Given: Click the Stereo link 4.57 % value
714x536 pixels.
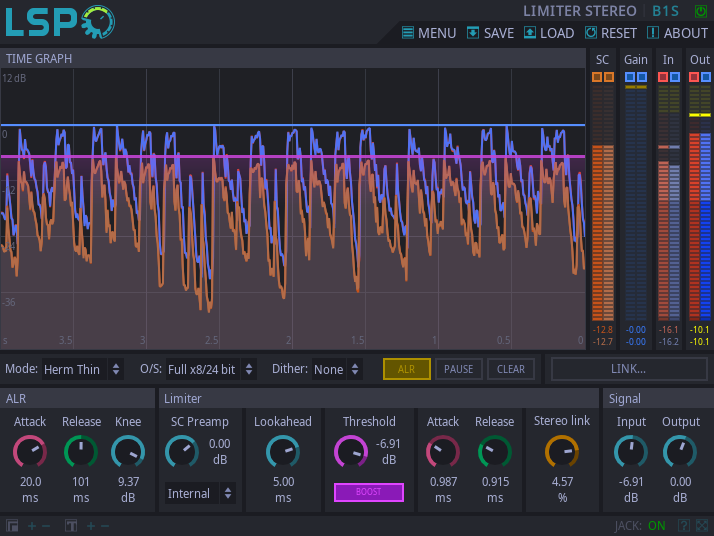Looking at the screenshot, I should [562, 490].
